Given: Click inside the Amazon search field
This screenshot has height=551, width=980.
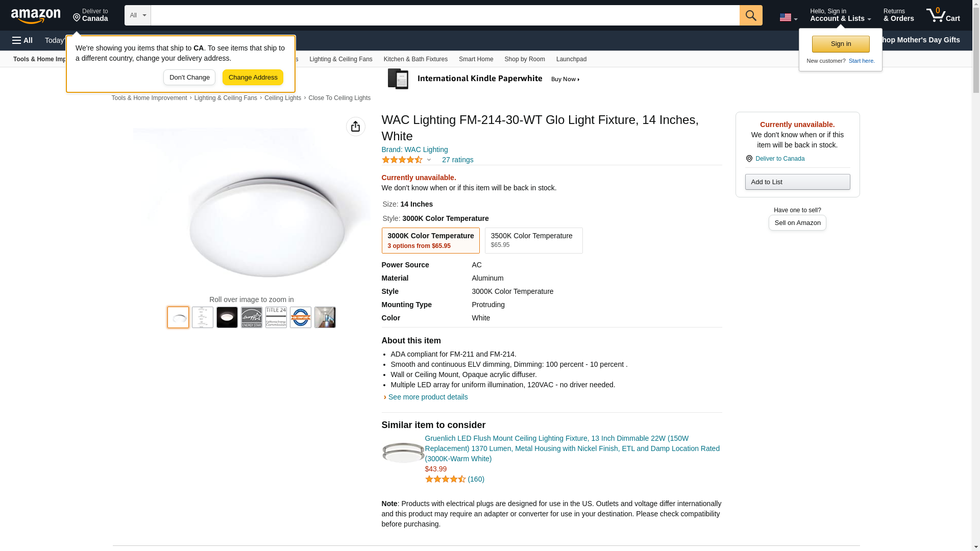Looking at the screenshot, I should point(444,15).
